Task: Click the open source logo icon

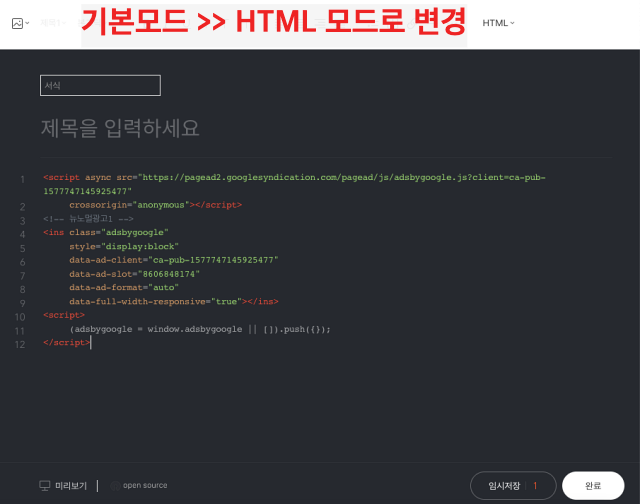Action: coord(116,486)
